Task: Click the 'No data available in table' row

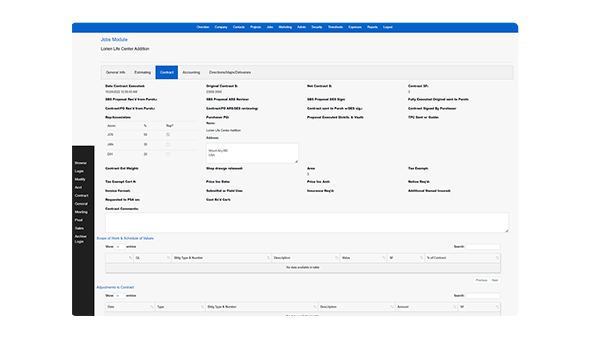Action: 303,267
